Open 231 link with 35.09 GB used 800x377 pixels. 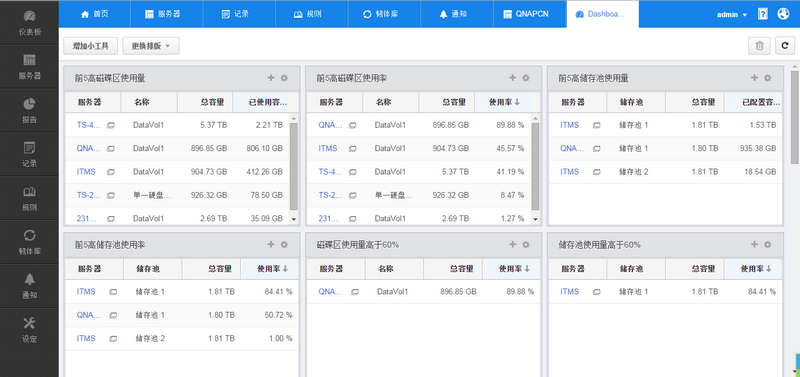[x=87, y=218]
